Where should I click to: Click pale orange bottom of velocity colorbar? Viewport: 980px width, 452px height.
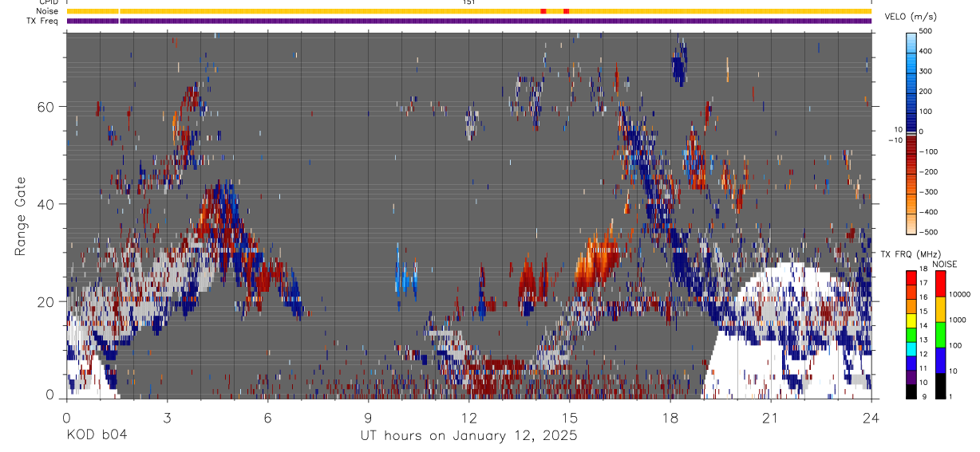[x=911, y=223]
